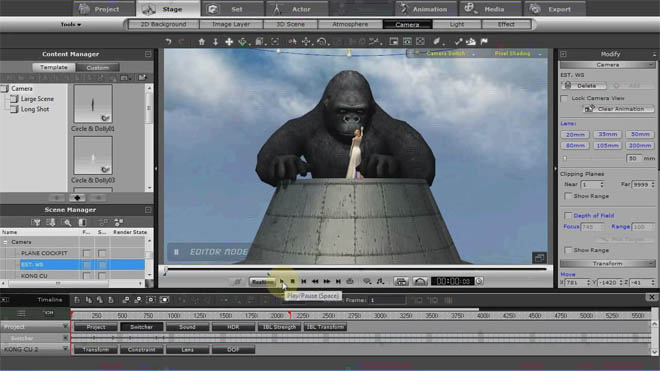Switch to the Project main tab

104,9
